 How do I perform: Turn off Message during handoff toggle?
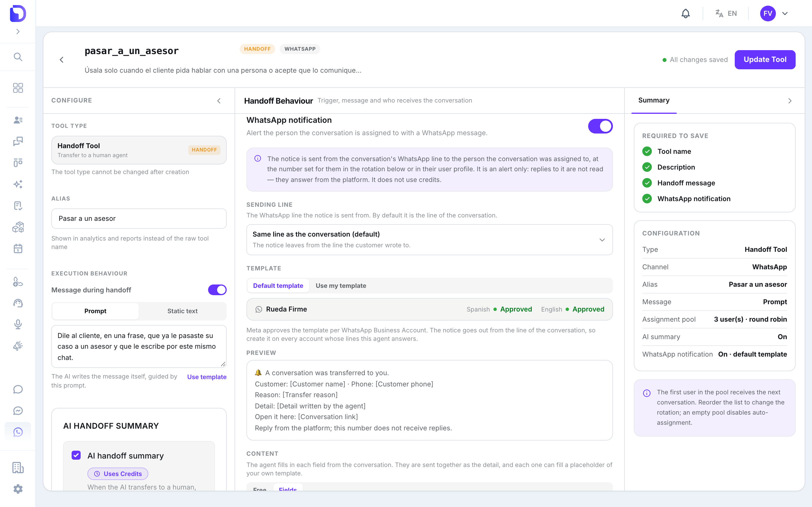[217, 290]
